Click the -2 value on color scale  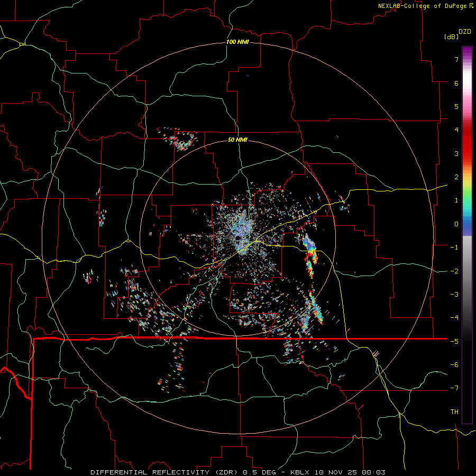coord(454,271)
